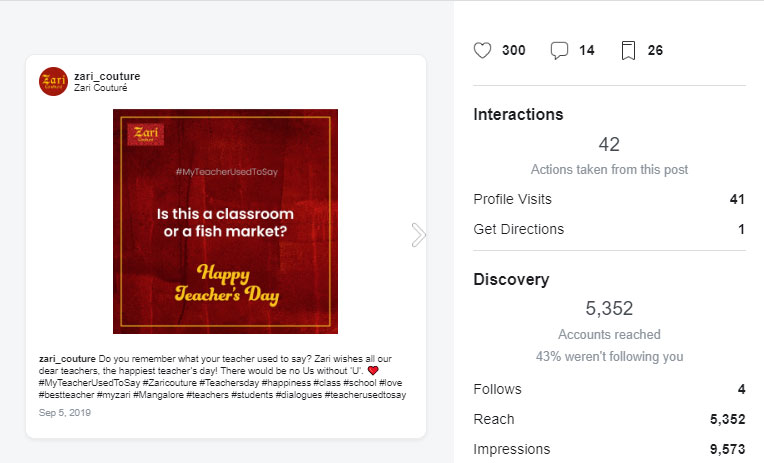Click the #Teachersday hashtag
The image size is (764, 463).
coord(229,383)
